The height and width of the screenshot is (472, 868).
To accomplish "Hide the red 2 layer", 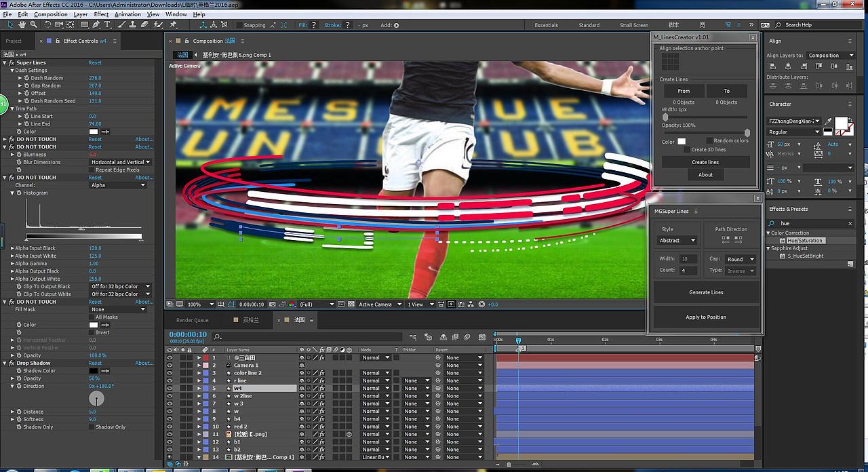I will (170, 427).
